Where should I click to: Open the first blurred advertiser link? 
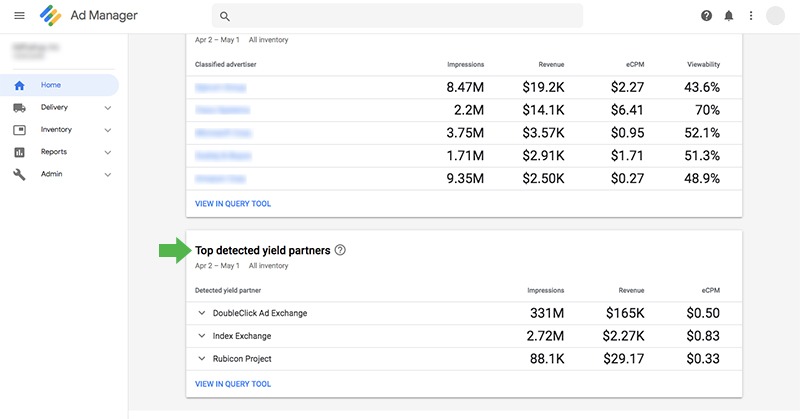coord(220,87)
